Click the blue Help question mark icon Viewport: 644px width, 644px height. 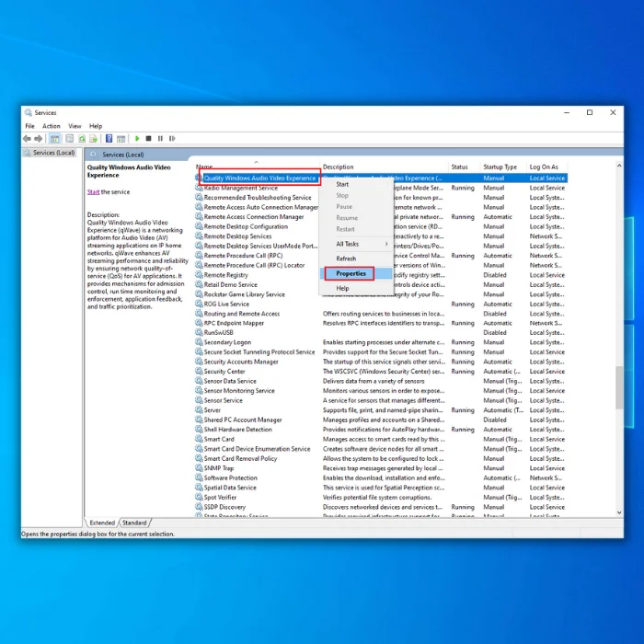(x=109, y=138)
